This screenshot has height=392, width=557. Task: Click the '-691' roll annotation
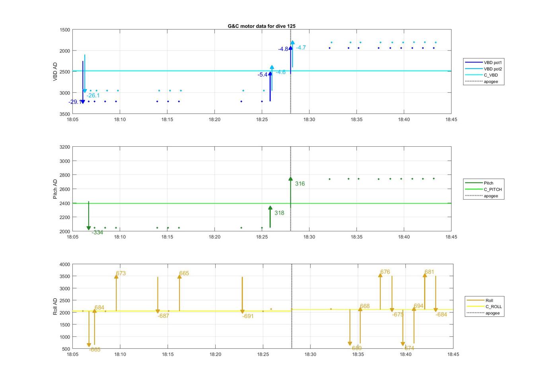point(248,316)
